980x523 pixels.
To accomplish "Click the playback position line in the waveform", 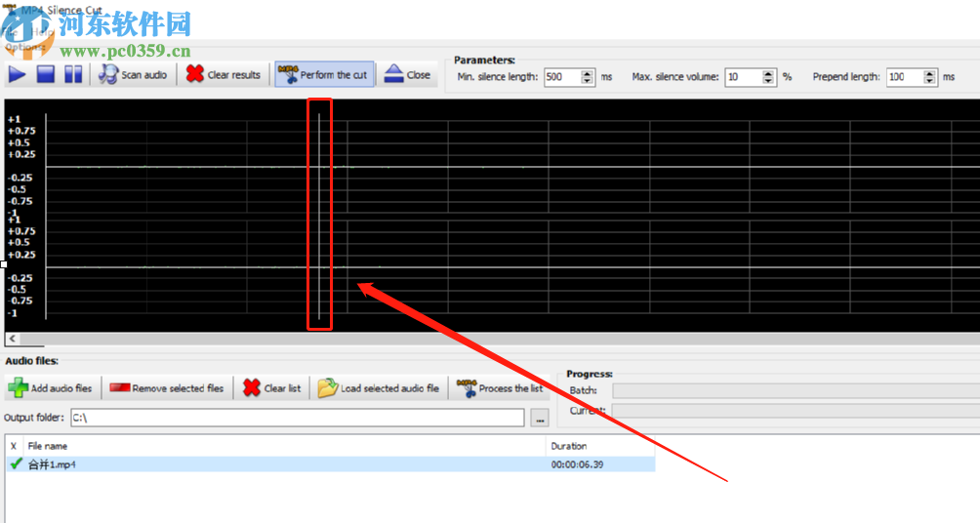I will pos(319,216).
